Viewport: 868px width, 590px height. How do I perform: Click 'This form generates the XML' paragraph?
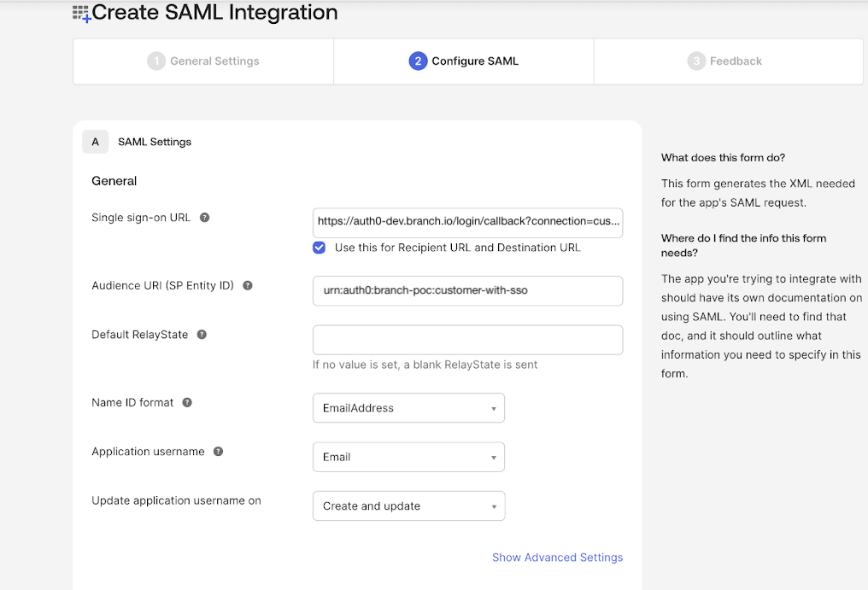(758, 193)
